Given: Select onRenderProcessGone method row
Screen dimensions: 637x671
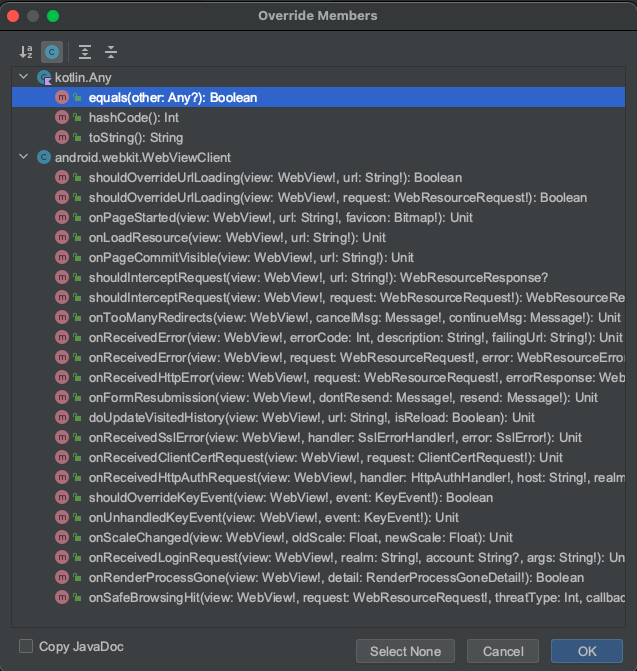Looking at the screenshot, I should coord(318,578).
